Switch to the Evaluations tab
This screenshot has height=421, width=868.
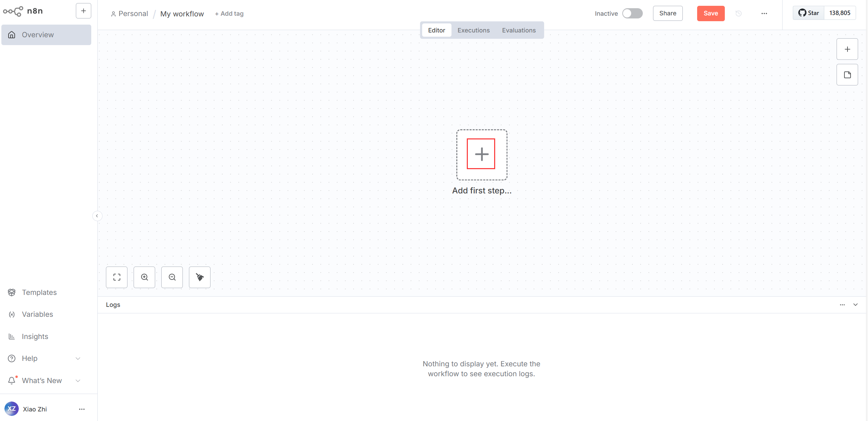(518, 30)
